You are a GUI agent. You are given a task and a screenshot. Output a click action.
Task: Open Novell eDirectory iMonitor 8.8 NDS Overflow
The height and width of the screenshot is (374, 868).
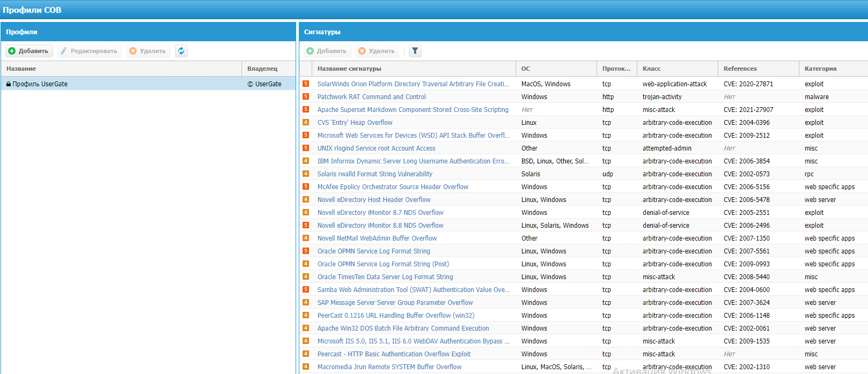pos(380,225)
